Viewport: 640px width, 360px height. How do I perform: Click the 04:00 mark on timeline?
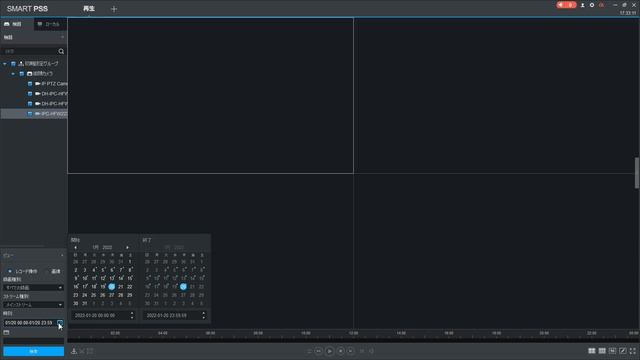pos(162,333)
